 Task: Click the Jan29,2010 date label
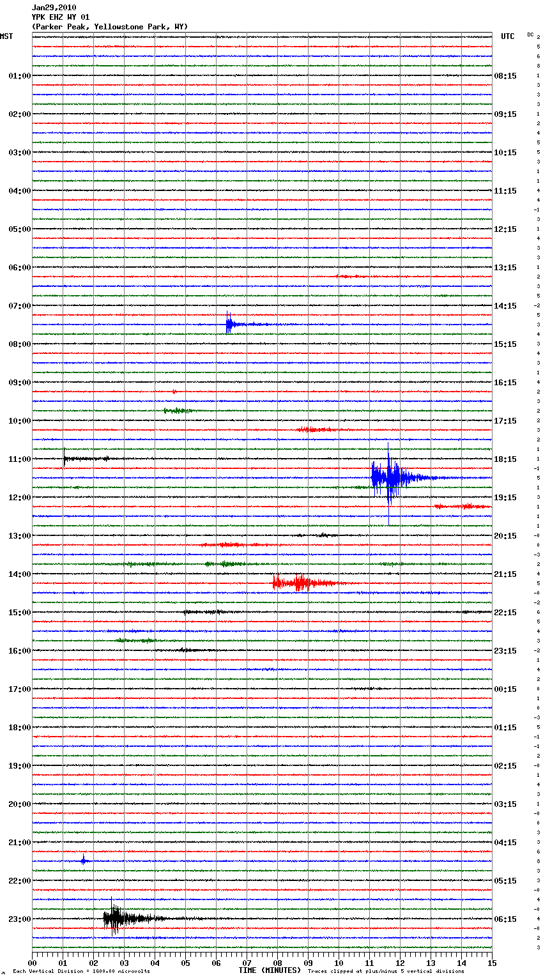pyautogui.click(x=54, y=8)
